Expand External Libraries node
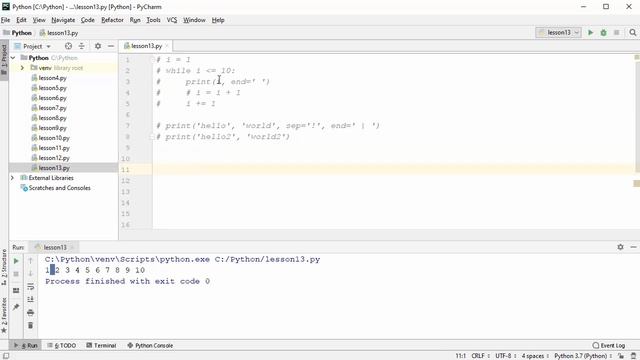Screen dimensions: 640x360 click(13, 178)
